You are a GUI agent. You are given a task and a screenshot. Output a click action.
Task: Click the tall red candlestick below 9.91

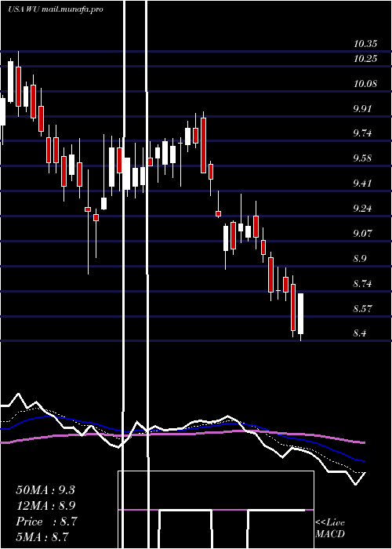click(x=203, y=145)
